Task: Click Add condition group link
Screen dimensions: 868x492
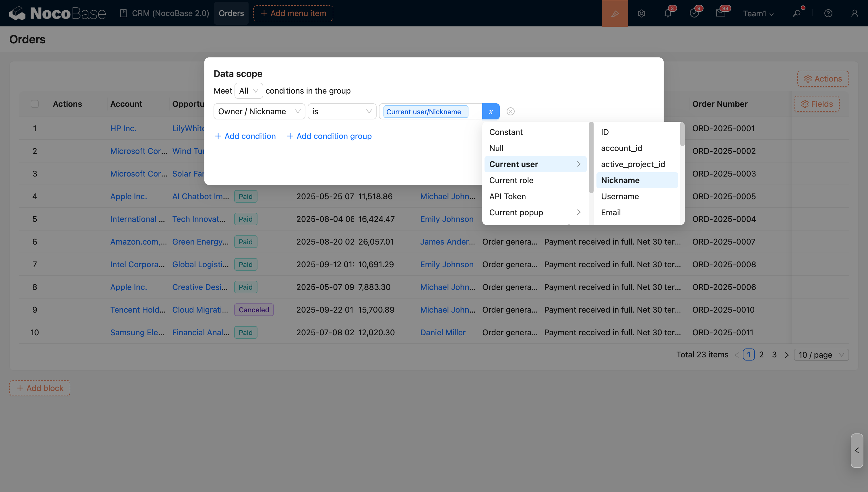Action: point(329,136)
